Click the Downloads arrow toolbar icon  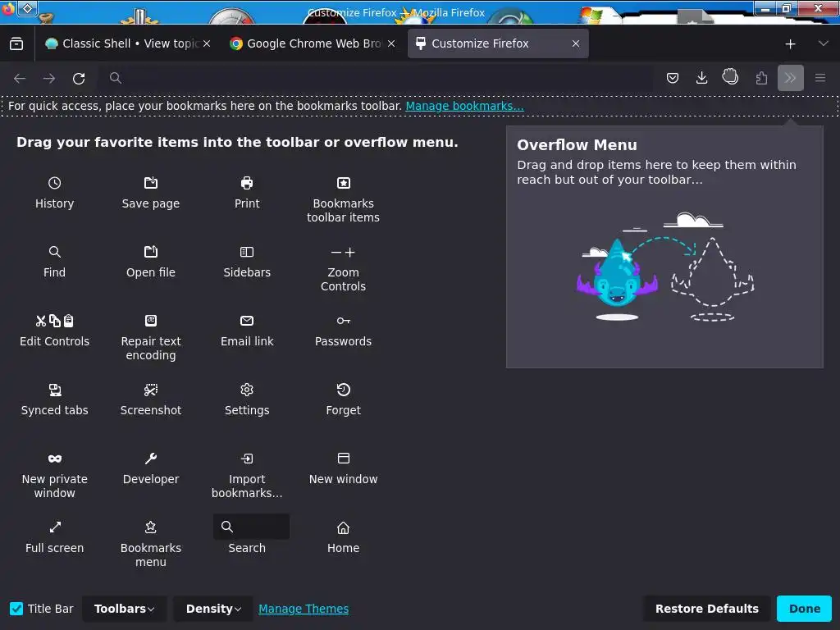coord(702,78)
